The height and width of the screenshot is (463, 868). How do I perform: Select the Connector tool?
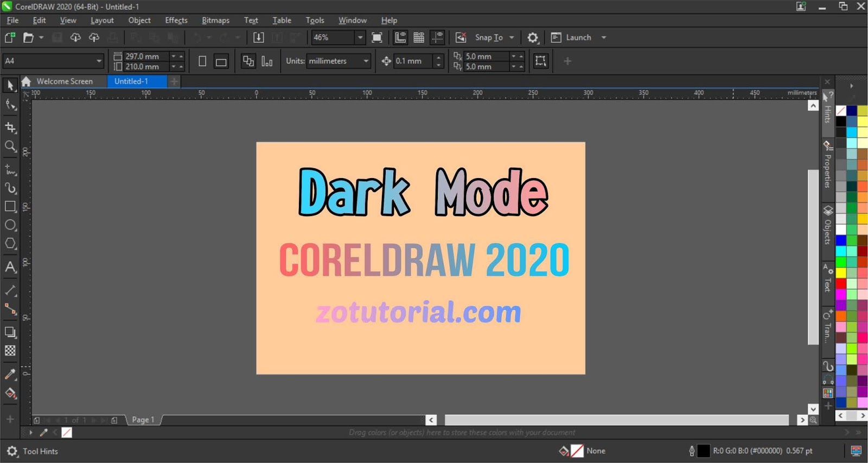pyautogui.click(x=10, y=309)
